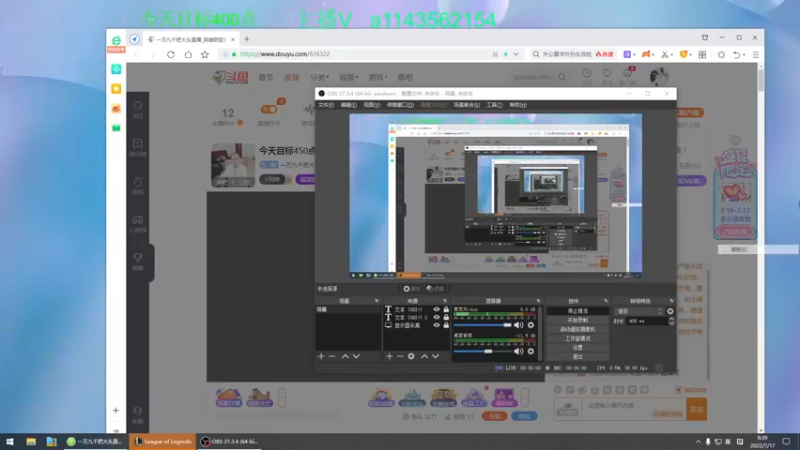Open the OBS Scene Collection menu

click(x=466, y=105)
